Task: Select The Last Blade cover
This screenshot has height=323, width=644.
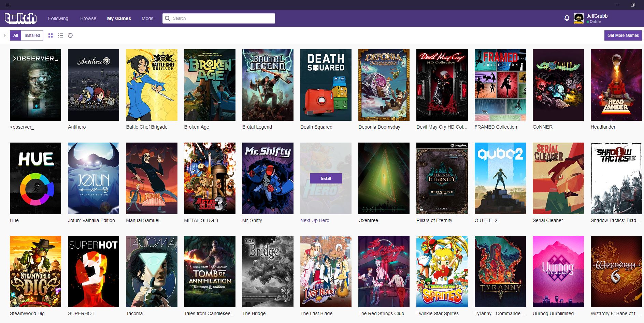Action: [326, 272]
